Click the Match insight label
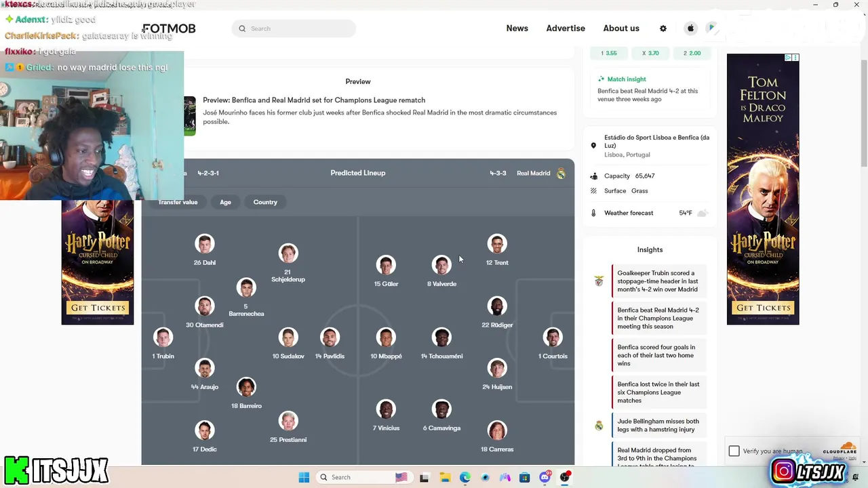 click(627, 79)
